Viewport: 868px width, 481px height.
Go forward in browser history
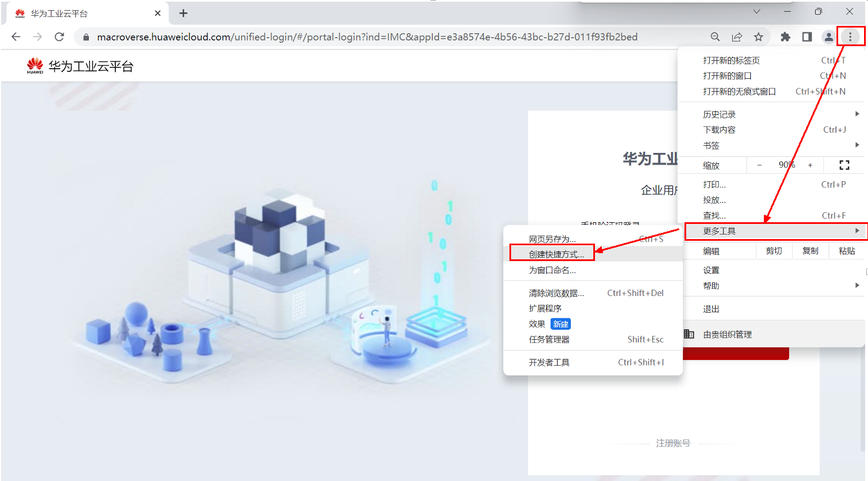coord(38,37)
